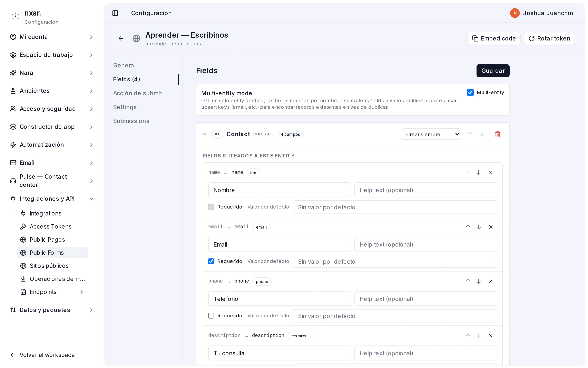The image size is (588, 368).
Task: Remove the email field with X
Action: (491, 227)
